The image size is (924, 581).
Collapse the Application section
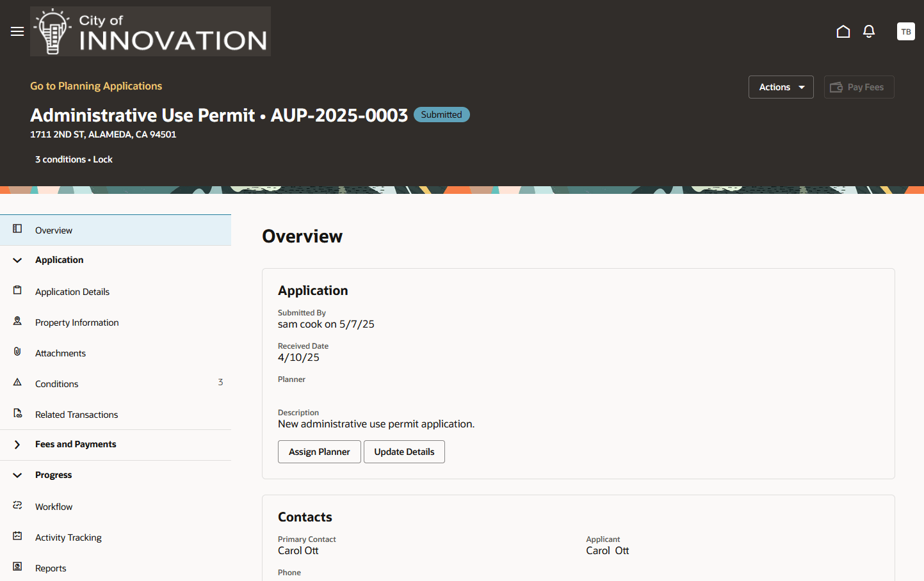click(x=17, y=260)
